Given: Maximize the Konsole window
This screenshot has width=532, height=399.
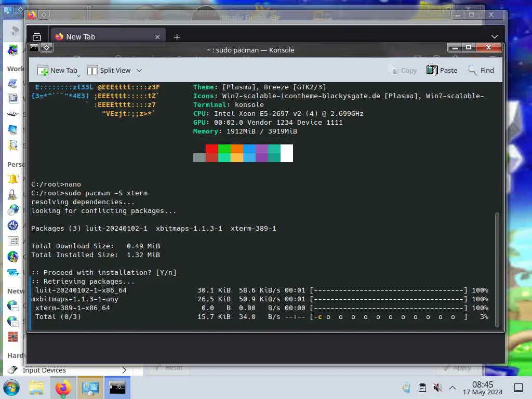Looking at the screenshot, I should coord(469,47).
